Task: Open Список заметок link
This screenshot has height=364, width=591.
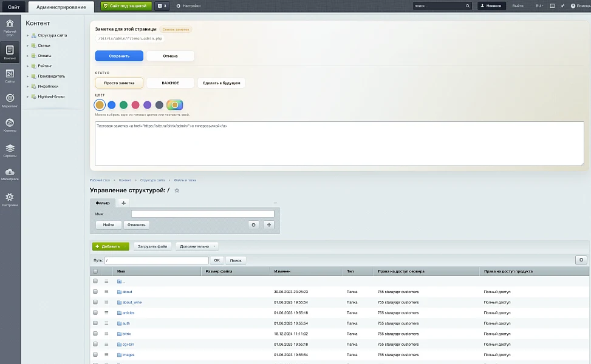Action: click(176, 29)
